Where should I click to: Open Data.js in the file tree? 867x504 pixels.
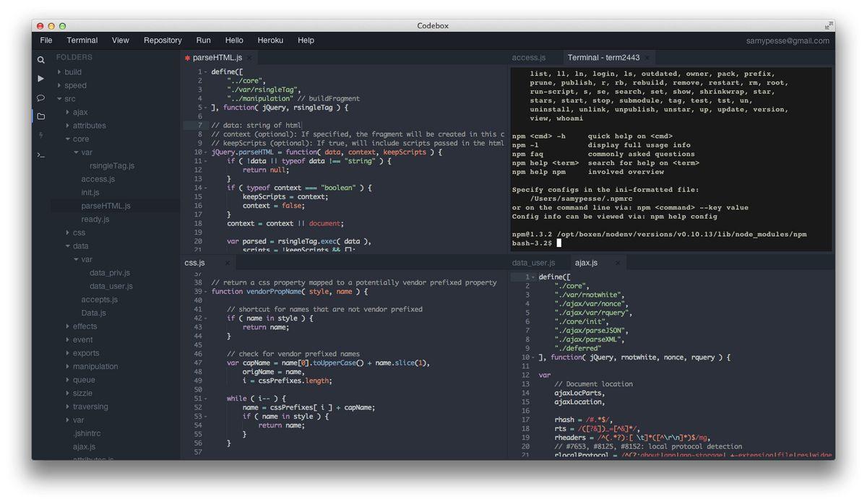94,313
